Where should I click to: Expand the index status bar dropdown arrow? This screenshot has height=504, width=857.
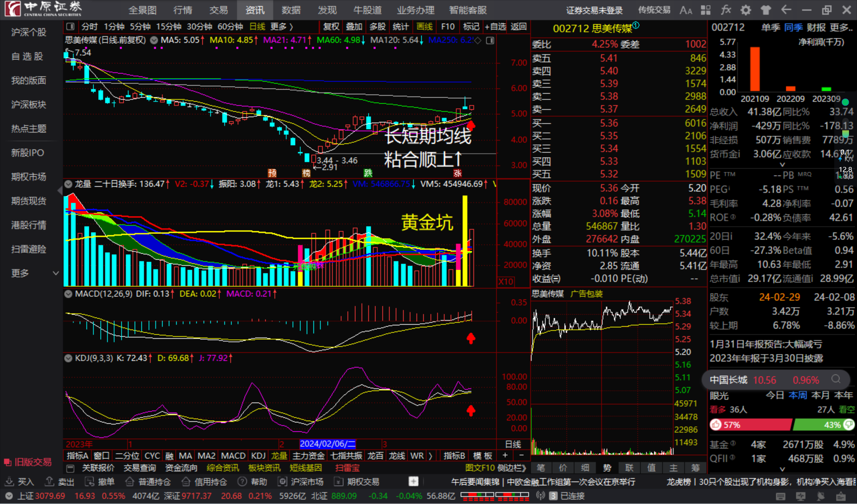pyautogui.click(x=9, y=496)
